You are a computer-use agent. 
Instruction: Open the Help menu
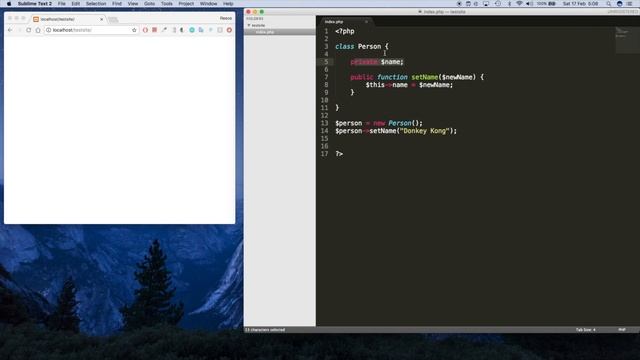click(x=228, y=4)
